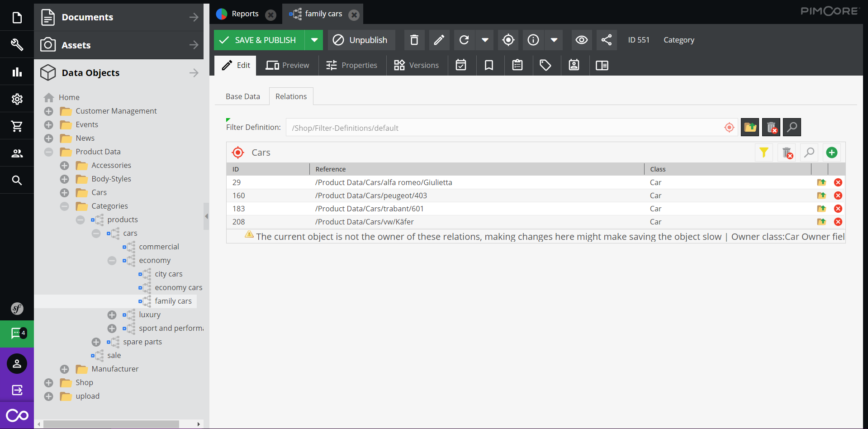
Task: Show object info icon
Action: tap(533, 40)
